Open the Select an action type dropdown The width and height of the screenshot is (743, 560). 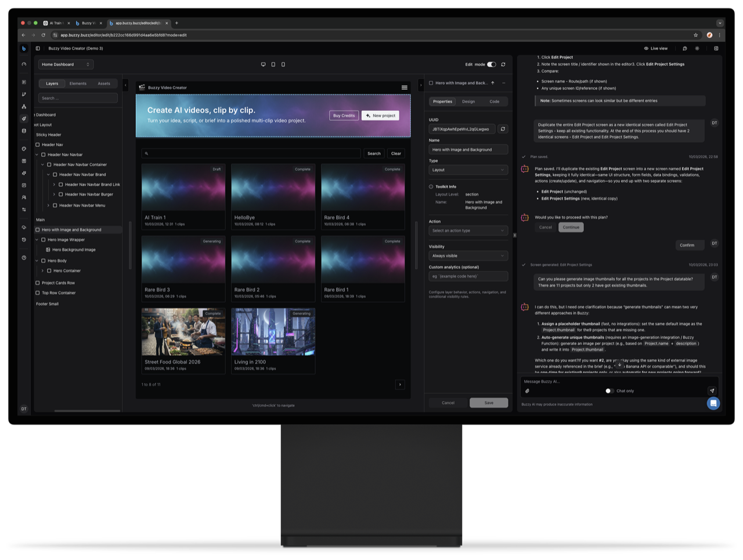click(468, 231)
